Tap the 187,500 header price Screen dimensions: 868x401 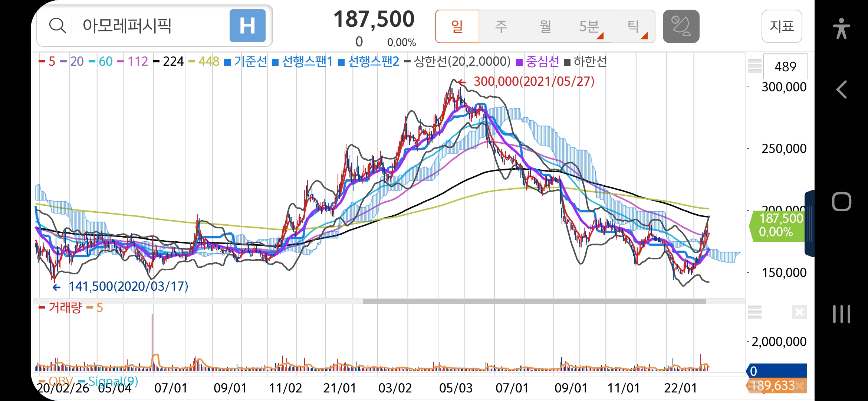coord(374,19)
